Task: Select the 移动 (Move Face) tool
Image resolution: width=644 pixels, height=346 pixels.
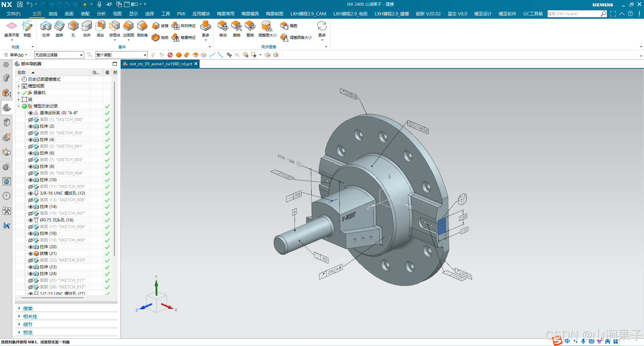Action: click(x=223, y=29)
